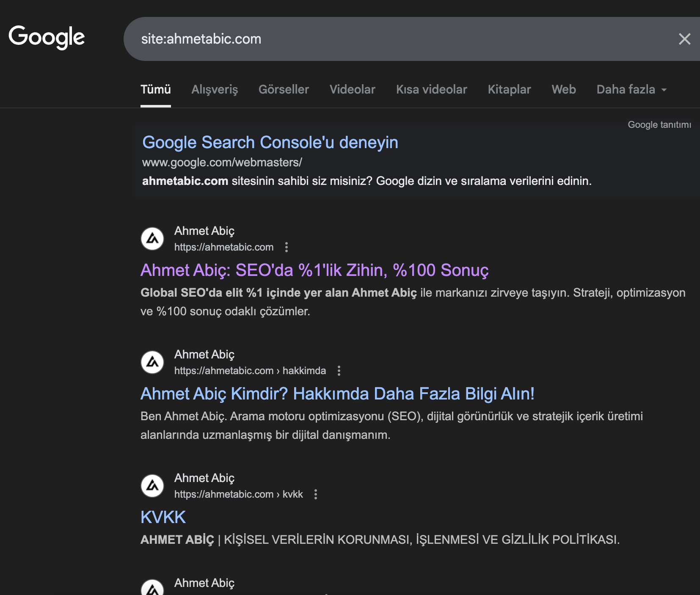
Task: Click the favicon of the hakkimda result
Action: (152, 362)
